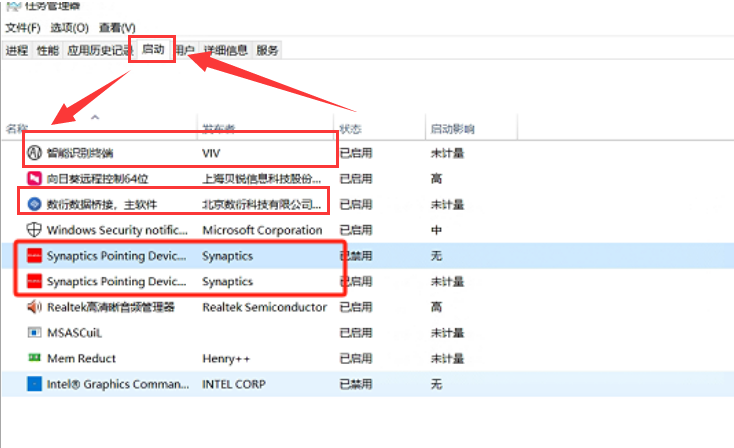Image resolution: width=734 pixels, height=448 pixels.
Task: Click the INTEL CORP publisher cell
Action: click(234, 384)
